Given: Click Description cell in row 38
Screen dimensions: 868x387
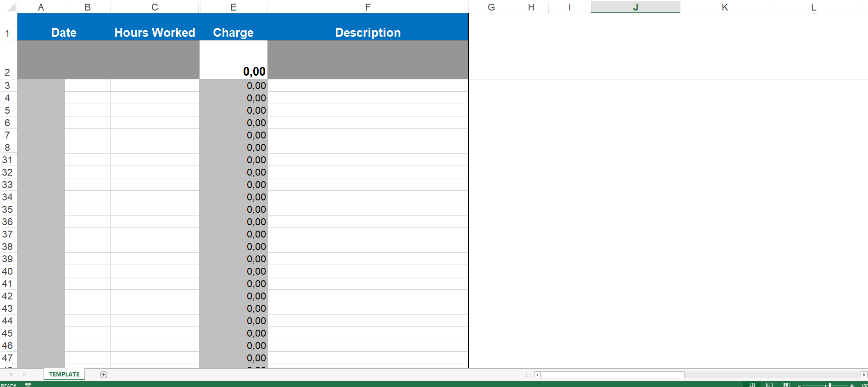Looking at the screenshot, I should click(x=368, y=246).
